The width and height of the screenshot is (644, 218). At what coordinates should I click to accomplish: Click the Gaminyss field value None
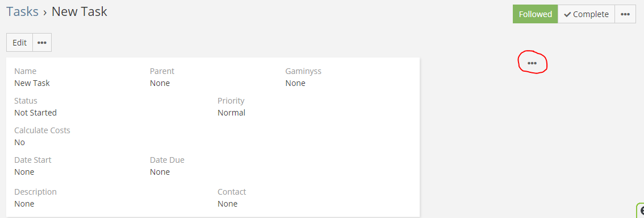[295, 83]
